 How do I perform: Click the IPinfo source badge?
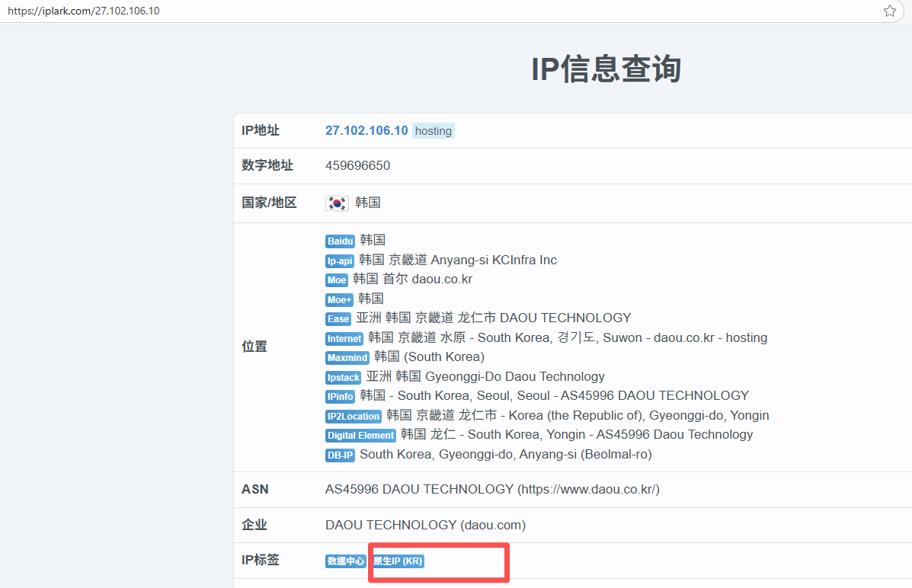tap(340, 396)
